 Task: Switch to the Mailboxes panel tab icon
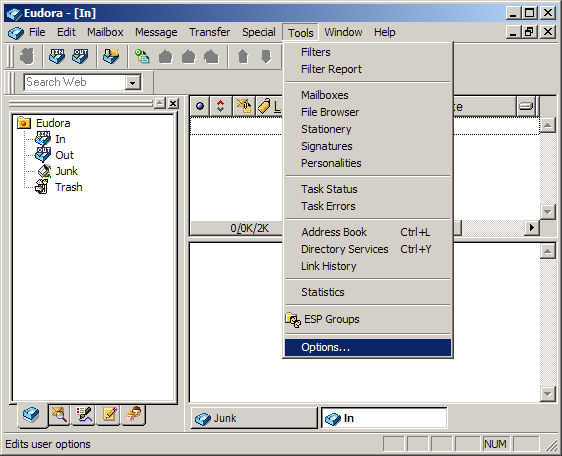click(32, 415)
